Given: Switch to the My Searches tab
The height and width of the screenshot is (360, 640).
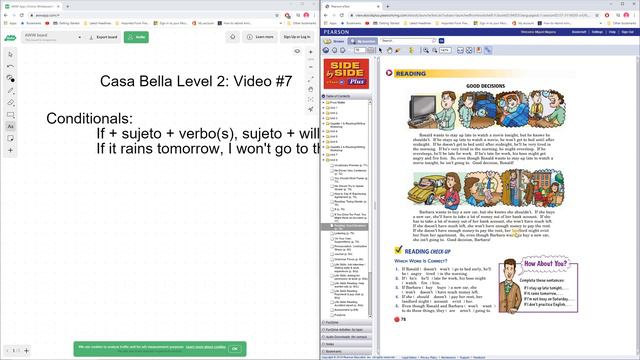Looking at the screenshot, I should (x=362, y=41).
